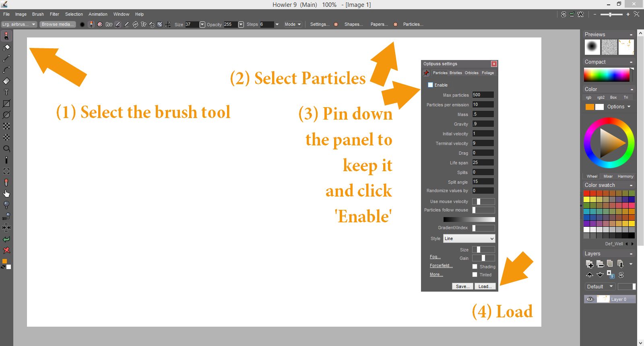Image resolution: width=644 pixels, height=346 pixels.
Task: Activate the magnifier zoom tool
Action: coord(6,149)
